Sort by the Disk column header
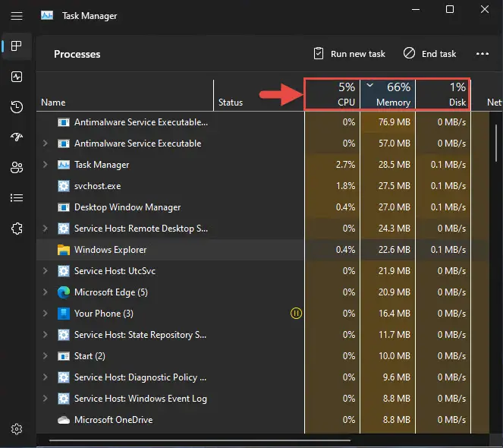 click(x=443, y=96)
